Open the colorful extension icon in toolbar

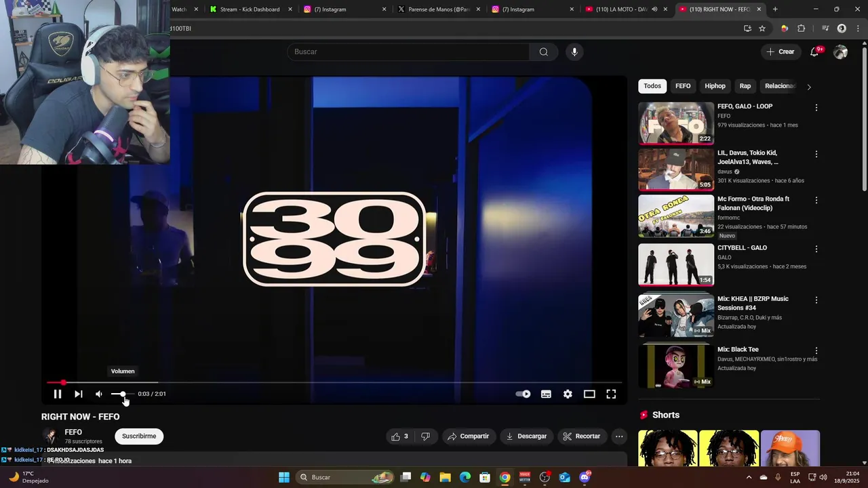[785, 28]
